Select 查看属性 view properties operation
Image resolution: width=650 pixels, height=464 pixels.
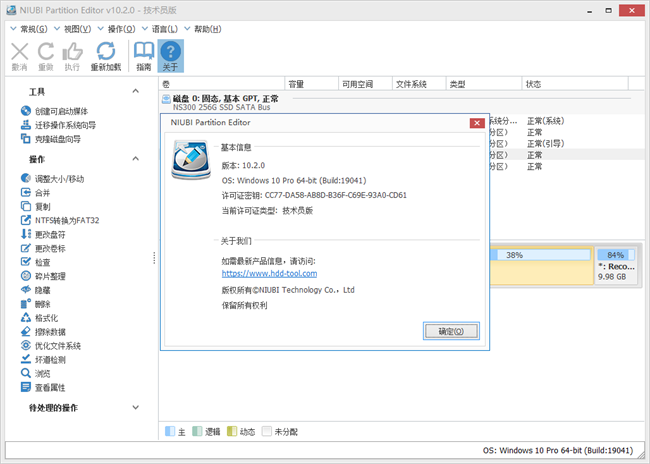(x=43, y=388)
